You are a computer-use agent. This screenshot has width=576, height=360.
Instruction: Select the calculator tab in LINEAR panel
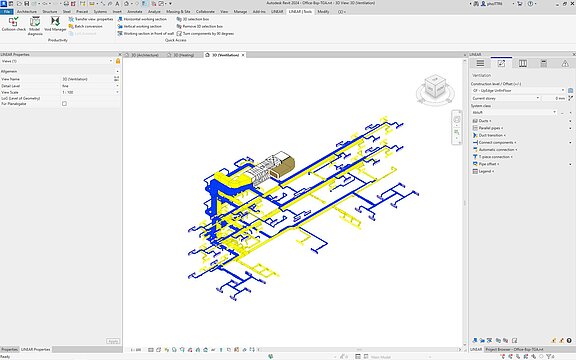pos(543,63)
